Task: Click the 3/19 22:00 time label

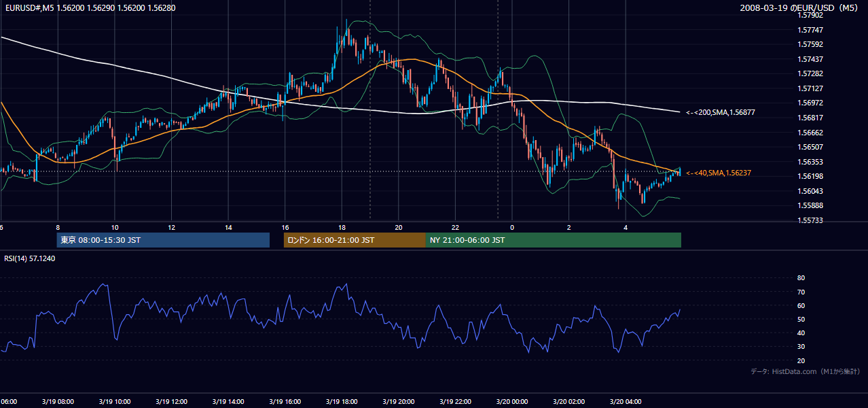Action: (x=456, y=401)
